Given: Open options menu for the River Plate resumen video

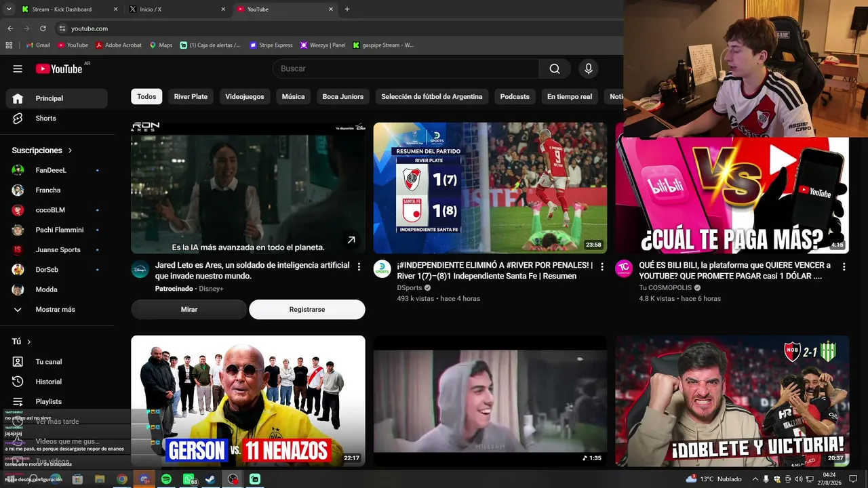Looking at the screenshot, I should tap(601, 267).
